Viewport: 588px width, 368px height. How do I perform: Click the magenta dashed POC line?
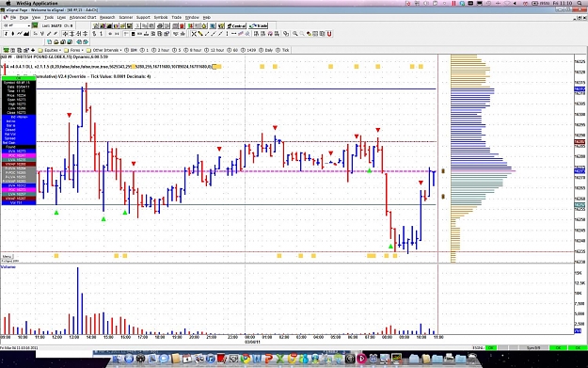tap(236, 171)
